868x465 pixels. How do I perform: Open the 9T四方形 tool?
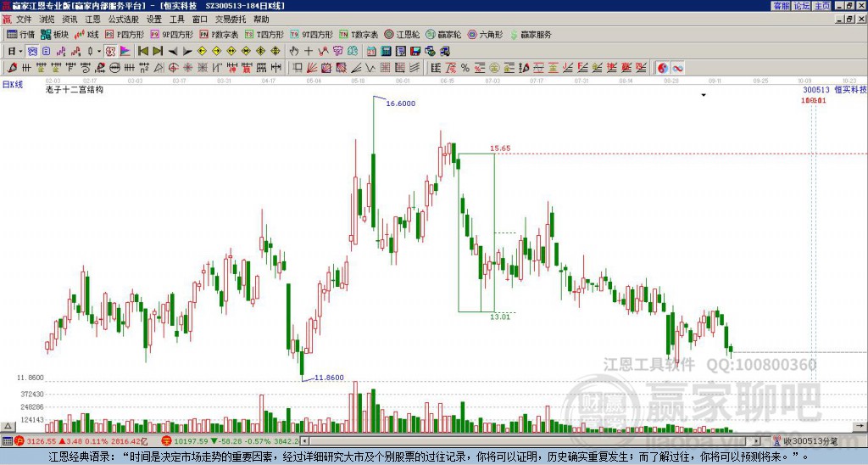312,34
